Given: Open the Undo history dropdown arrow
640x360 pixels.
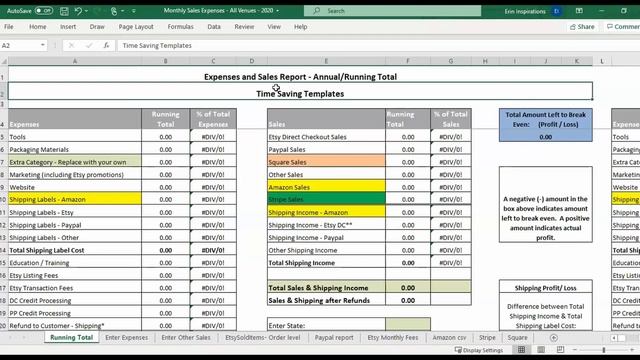Looking at the screenshot, I should pos(87,11).
